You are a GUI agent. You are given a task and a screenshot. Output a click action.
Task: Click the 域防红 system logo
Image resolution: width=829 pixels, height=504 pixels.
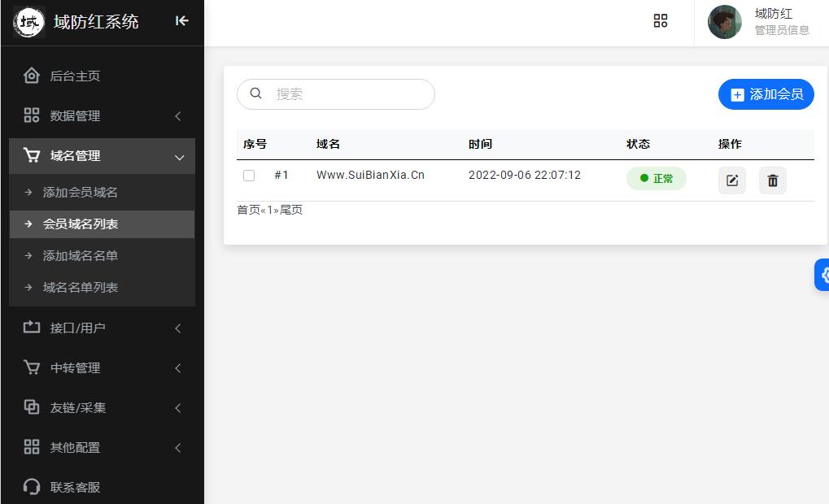(x=30, y=22)
